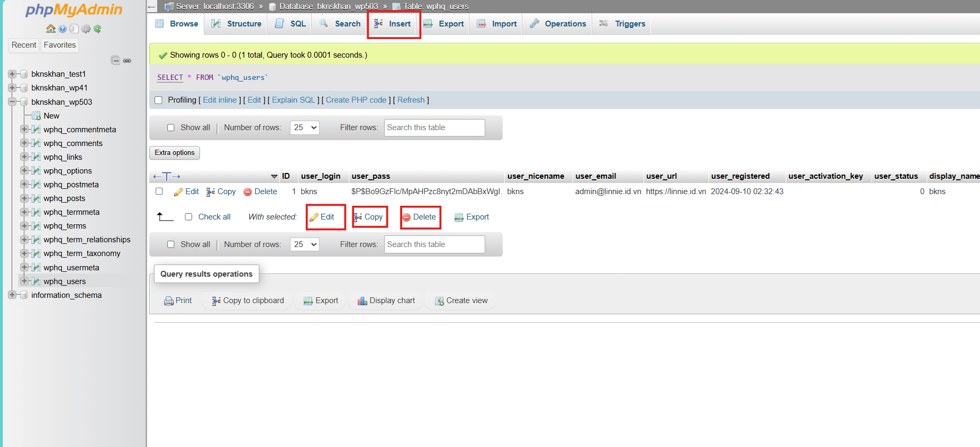Click the reload navigation panel icon
This screenshot has height=447, width=980.
coord(97,29)
